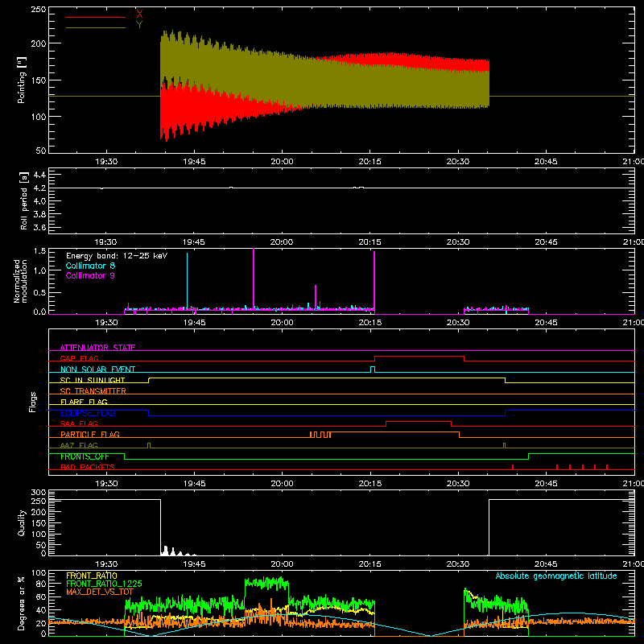Click 20:45 time label below Quality plot
This screenshot has width=644, height=644.
coord(546,564)
